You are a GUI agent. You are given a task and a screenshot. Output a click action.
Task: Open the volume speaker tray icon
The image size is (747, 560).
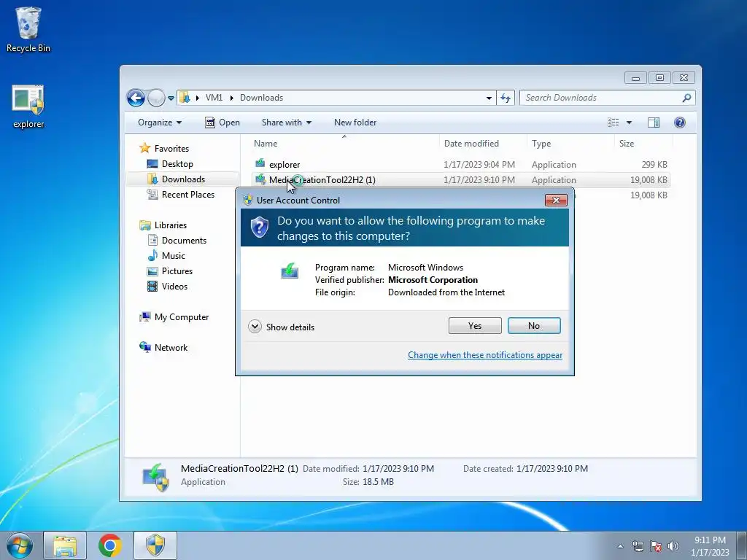point(673,546)
